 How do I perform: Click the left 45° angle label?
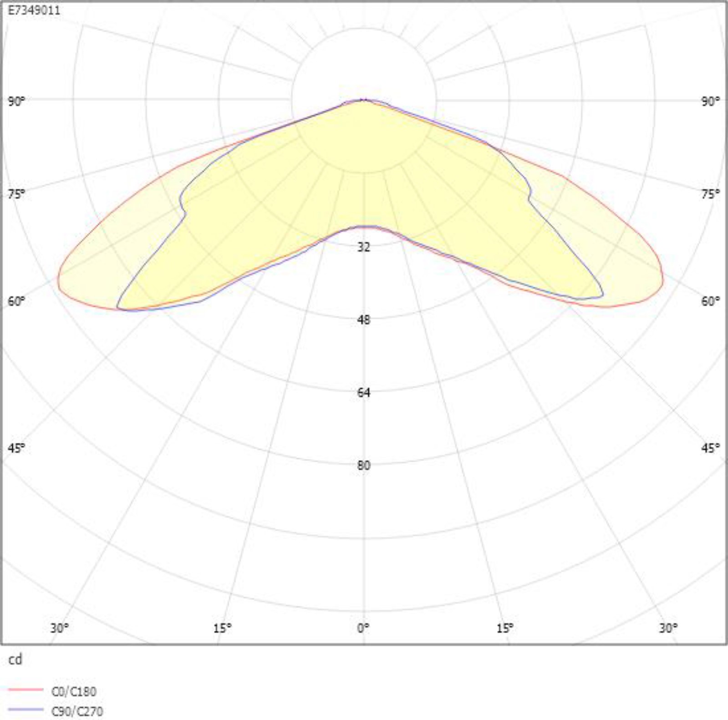16,448
